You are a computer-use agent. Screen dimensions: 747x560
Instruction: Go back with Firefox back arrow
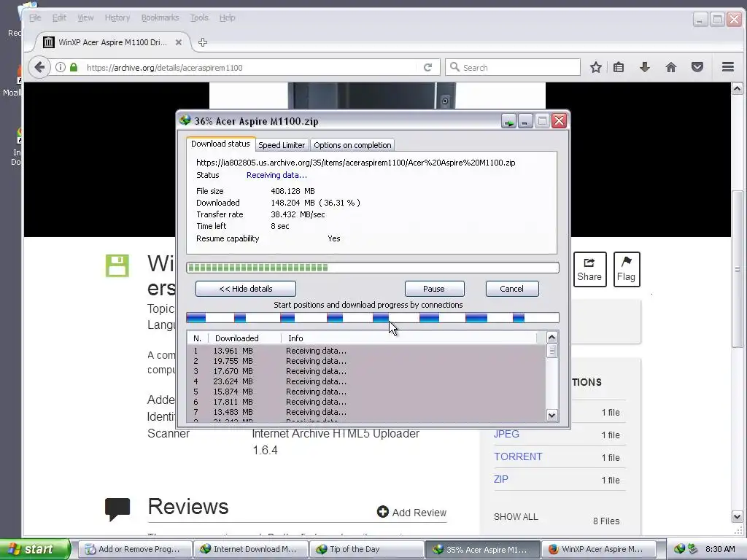39,67
